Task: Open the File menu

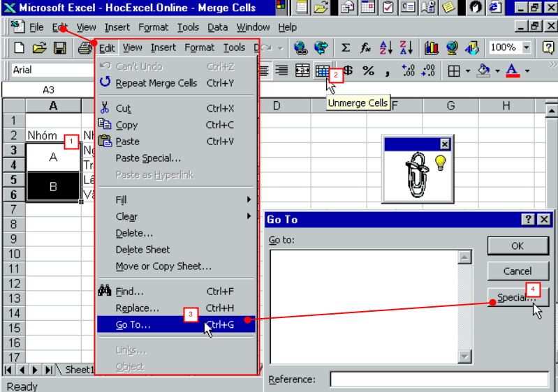Action: click(36, 27)
